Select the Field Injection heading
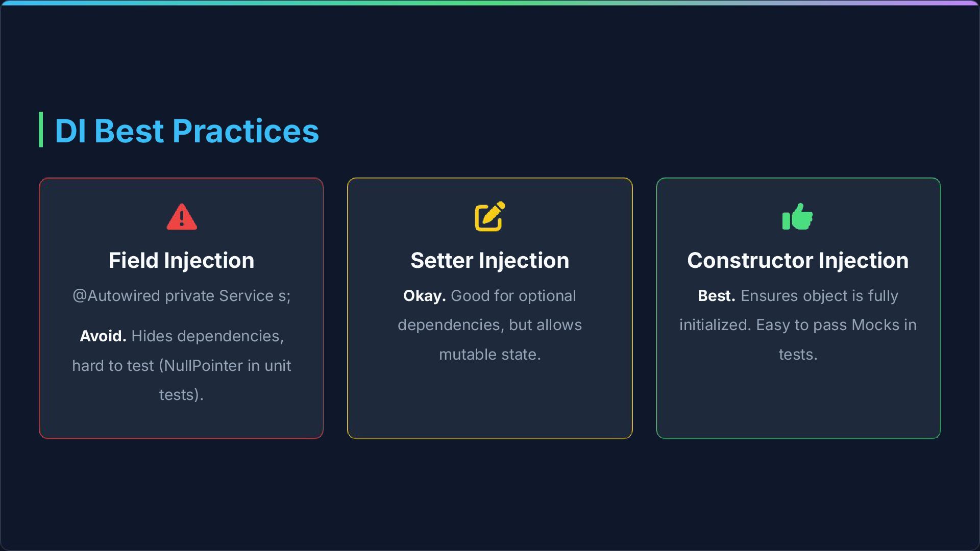980x551 pixels. point(181,260)
